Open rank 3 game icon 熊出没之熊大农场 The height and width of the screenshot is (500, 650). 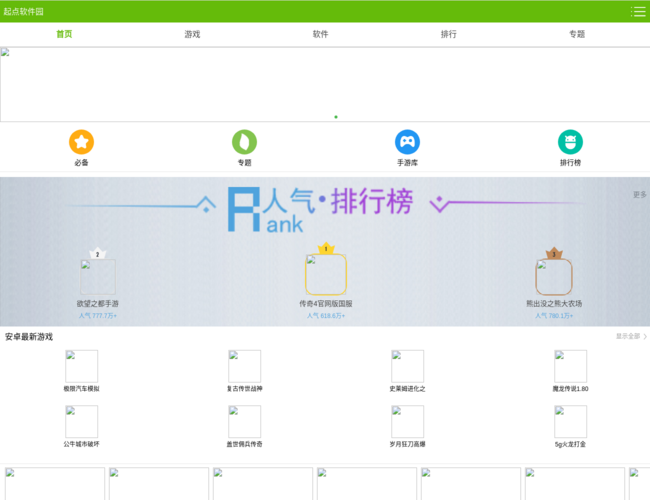(554, 277)
